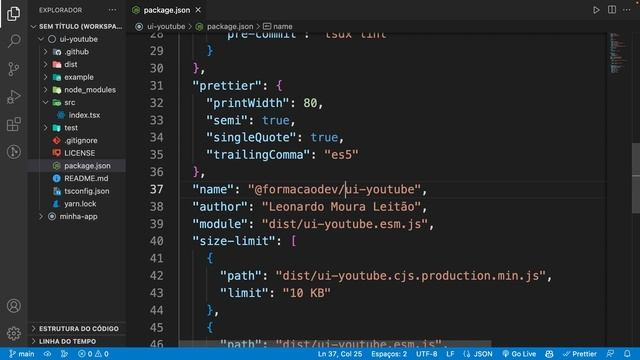Collapse the SEM TÍTULO workspace section
Viewport: 640px width, 360px height.
pos(33,27)
